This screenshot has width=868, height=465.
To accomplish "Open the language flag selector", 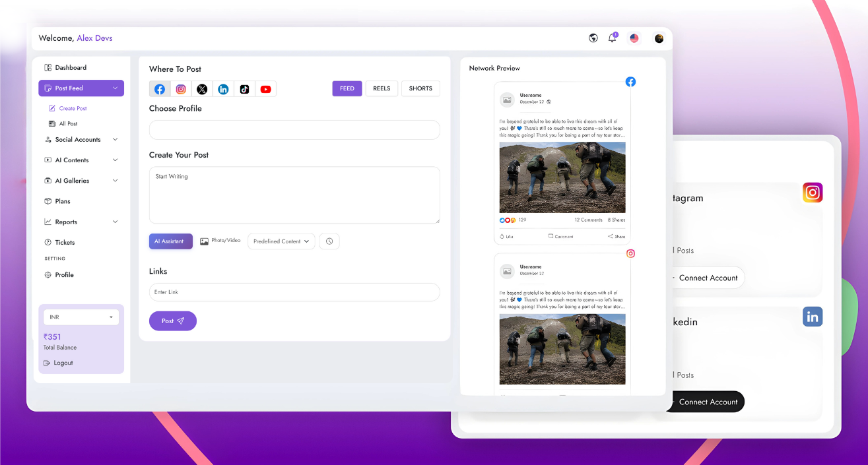I will coord(634,38).
